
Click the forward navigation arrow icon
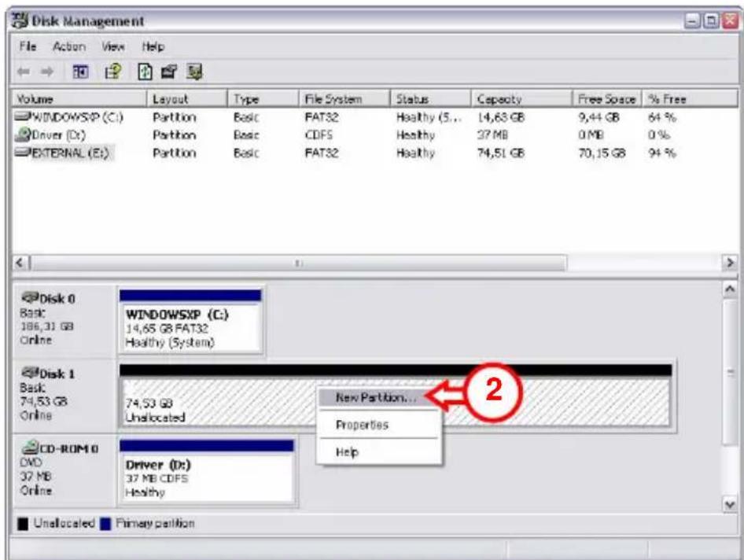point(47,69)
